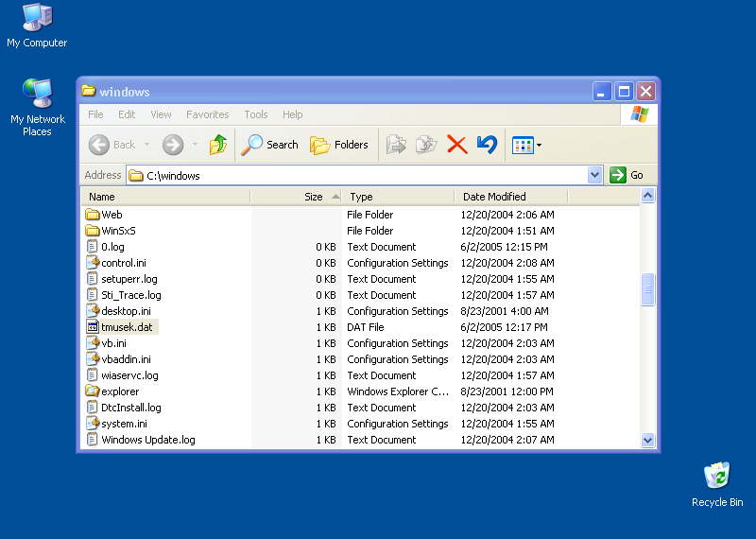Sort by the Name column header
756x539 pixels.
[165, 197]
